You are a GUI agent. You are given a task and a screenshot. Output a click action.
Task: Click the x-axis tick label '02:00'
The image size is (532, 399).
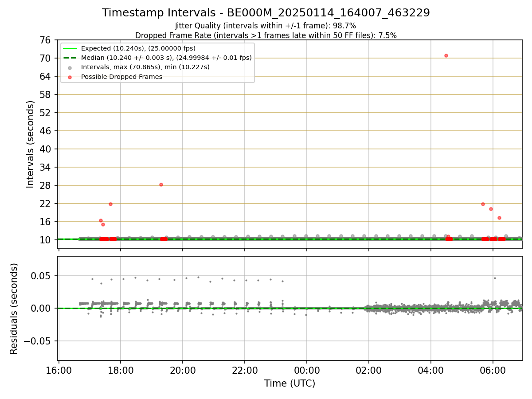369,370
